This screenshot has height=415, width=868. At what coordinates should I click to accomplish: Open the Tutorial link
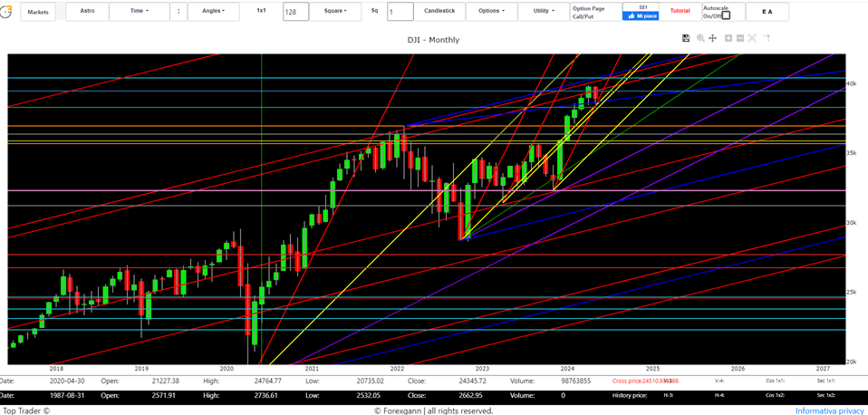pyautogui.click(x=680, y=11)
